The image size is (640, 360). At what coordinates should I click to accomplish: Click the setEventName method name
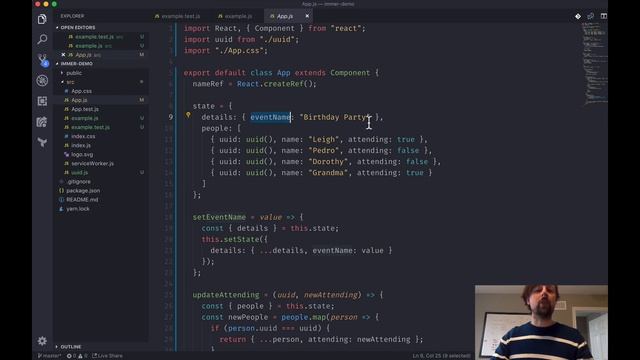[219, 217]
